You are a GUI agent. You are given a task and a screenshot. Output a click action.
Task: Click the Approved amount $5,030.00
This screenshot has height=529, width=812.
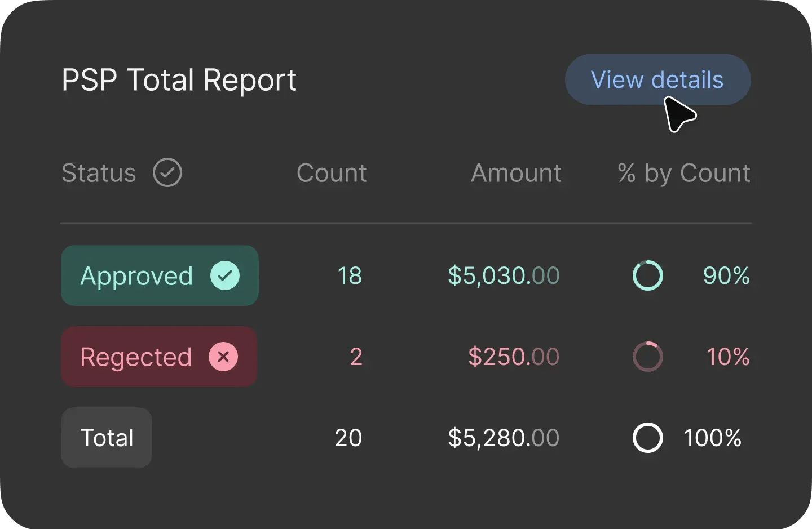coord(504,276)
